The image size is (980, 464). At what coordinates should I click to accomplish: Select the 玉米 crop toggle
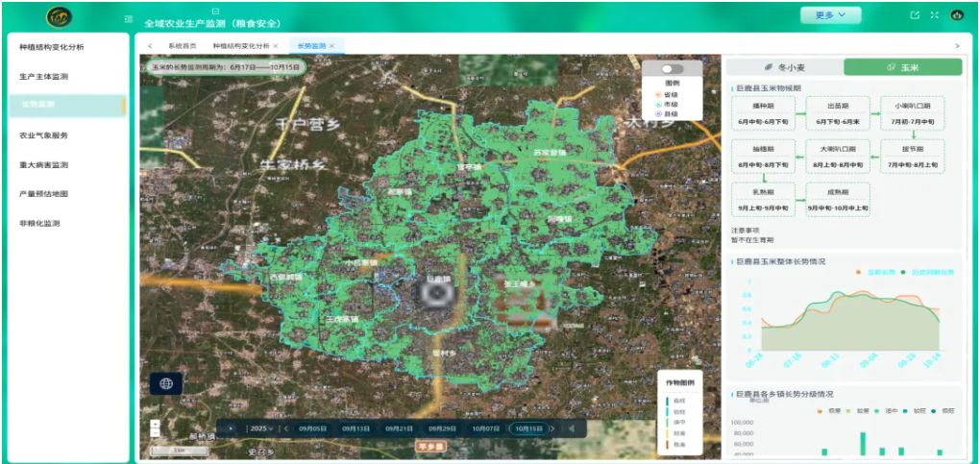(902, 67)
